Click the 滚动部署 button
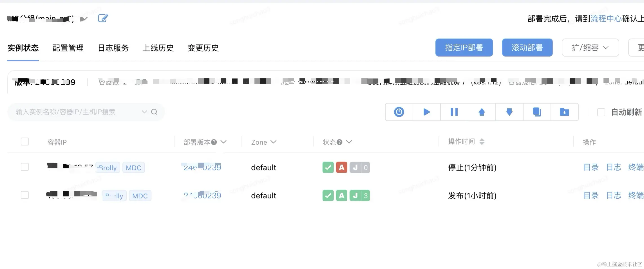644x269 pixels. 527,48
